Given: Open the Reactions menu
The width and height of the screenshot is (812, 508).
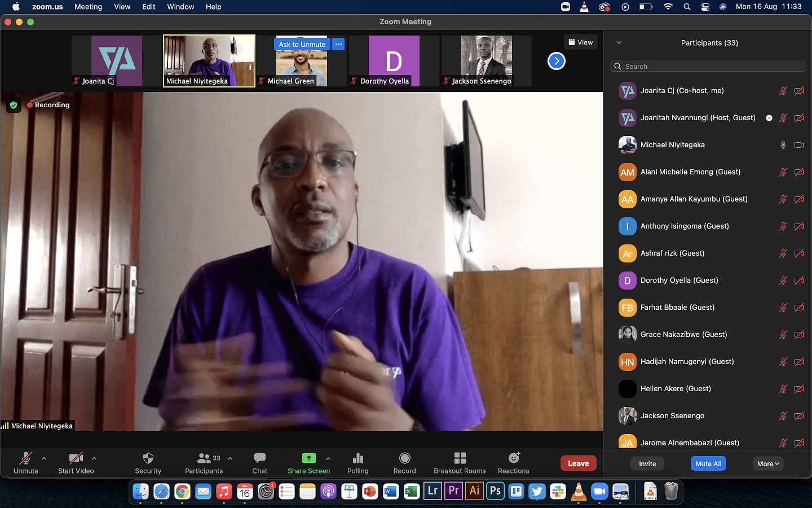Looking at the screenshot, I should click(514, 458).
